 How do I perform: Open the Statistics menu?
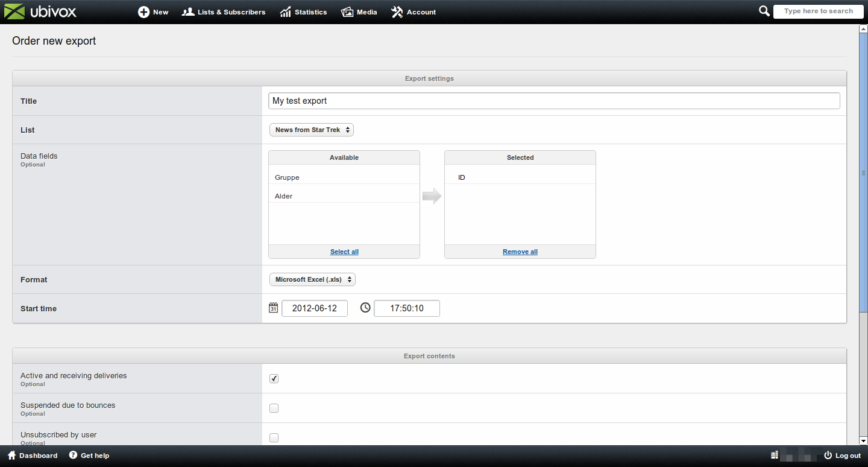point(303,12)
